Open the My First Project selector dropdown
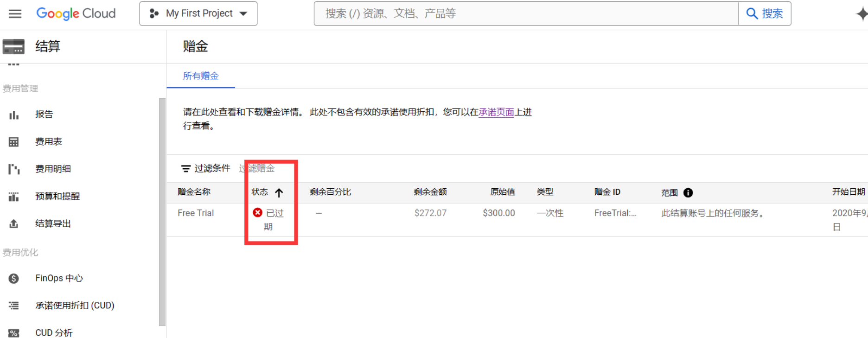The image size is (868, 338). 198,13
